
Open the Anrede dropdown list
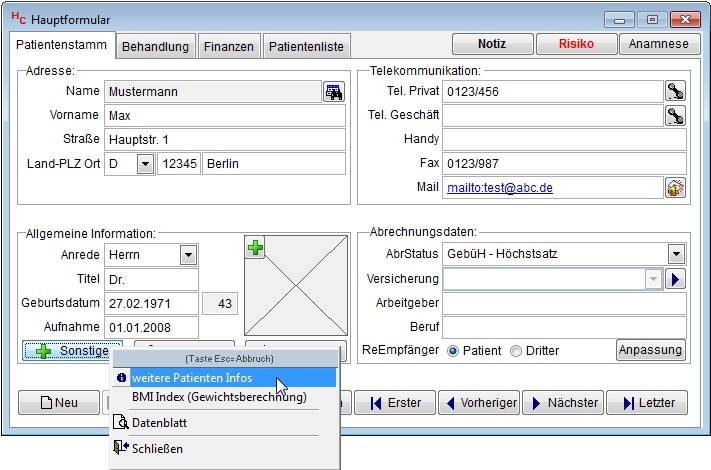coord(188,255)
